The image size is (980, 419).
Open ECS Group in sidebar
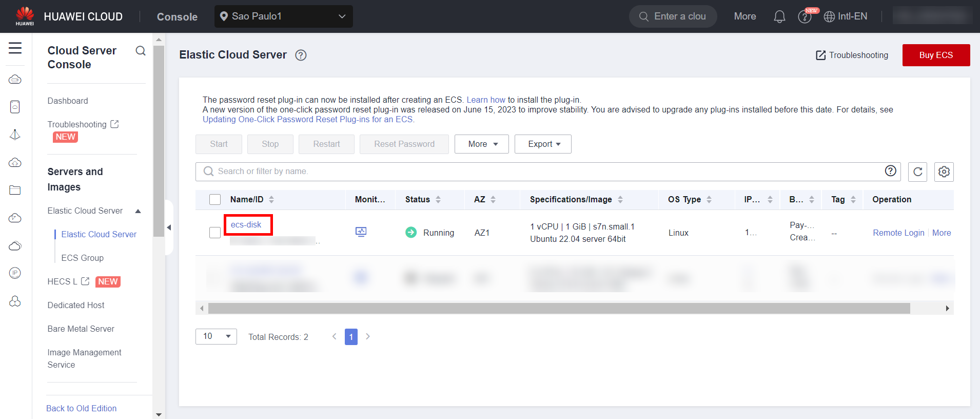82,258
